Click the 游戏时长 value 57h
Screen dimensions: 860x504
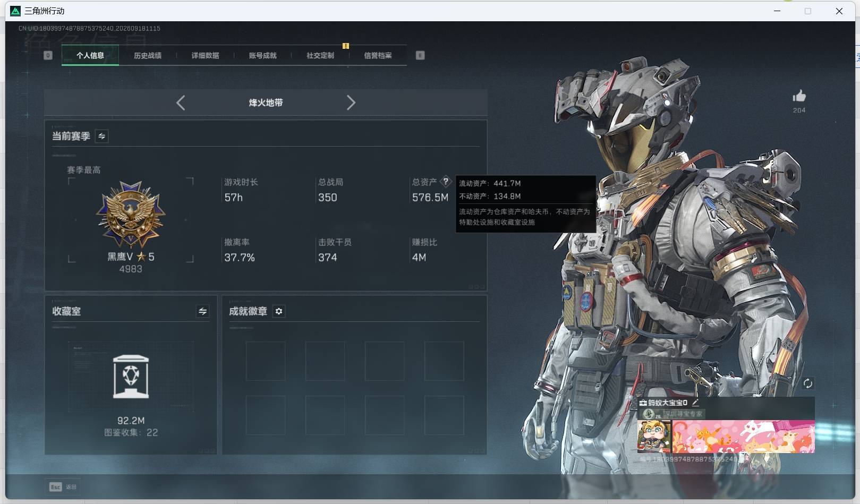click(x=233, y=198)
